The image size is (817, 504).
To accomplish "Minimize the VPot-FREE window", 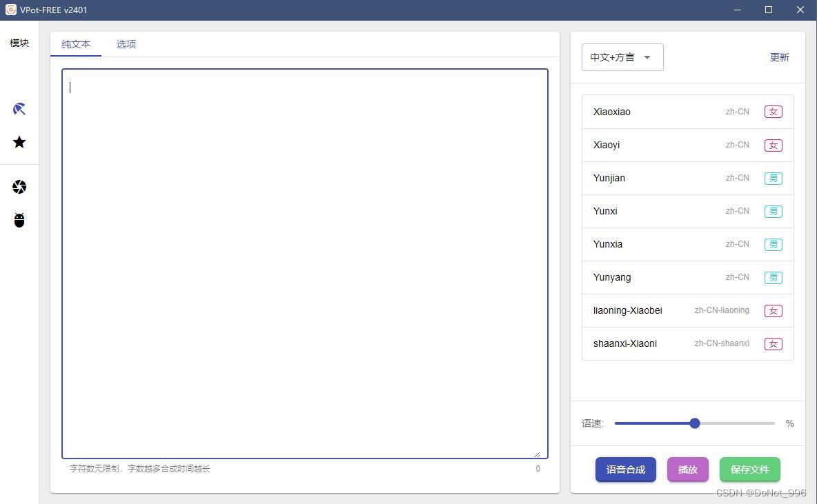I will click(x=737, y=10).
